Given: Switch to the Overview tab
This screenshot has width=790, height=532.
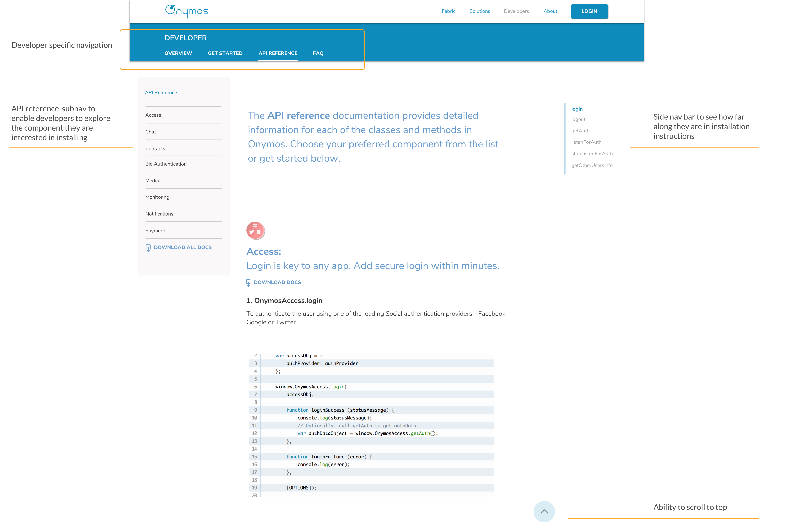Looking at the screenshot, I should tap(178, 53).
